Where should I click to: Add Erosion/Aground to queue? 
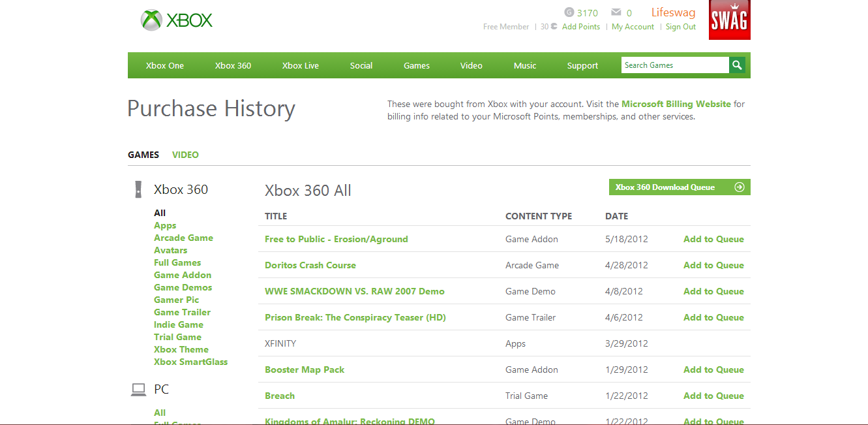pyautogui.click(x=713, y=239)
